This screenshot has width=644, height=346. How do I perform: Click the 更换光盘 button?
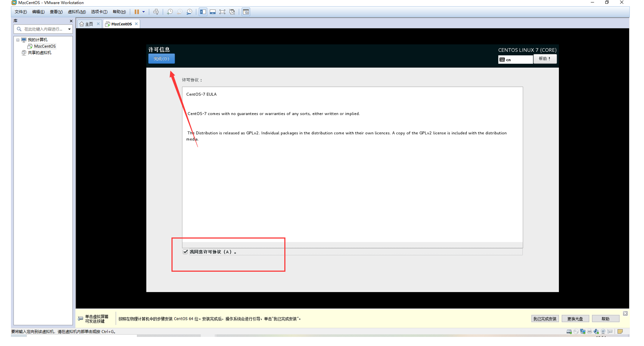point(575,319)
